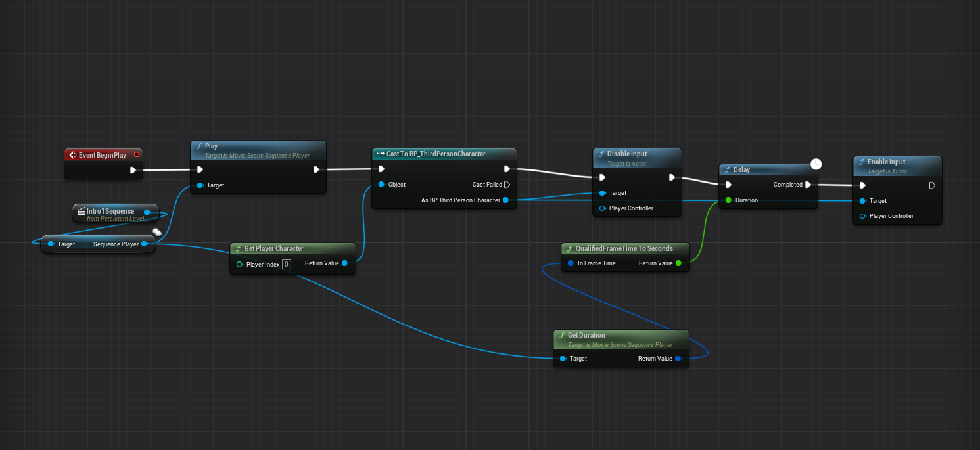Image resolution: width=980 pixels, height=450 pixels.
Task: Click the Play node Target input pin
Action: coord(200,185)
